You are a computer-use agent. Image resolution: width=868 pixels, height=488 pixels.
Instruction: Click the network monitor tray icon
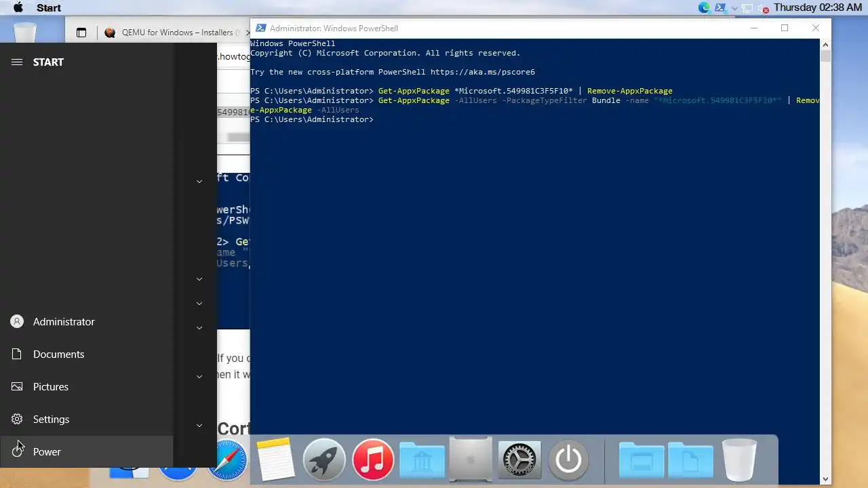(749, 8)
